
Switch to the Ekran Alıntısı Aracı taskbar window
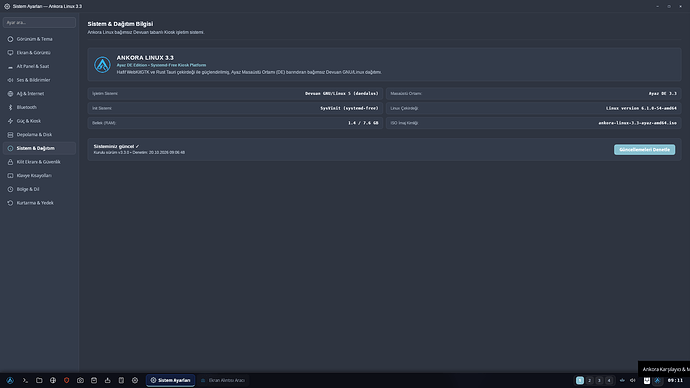tap(223, 381)
